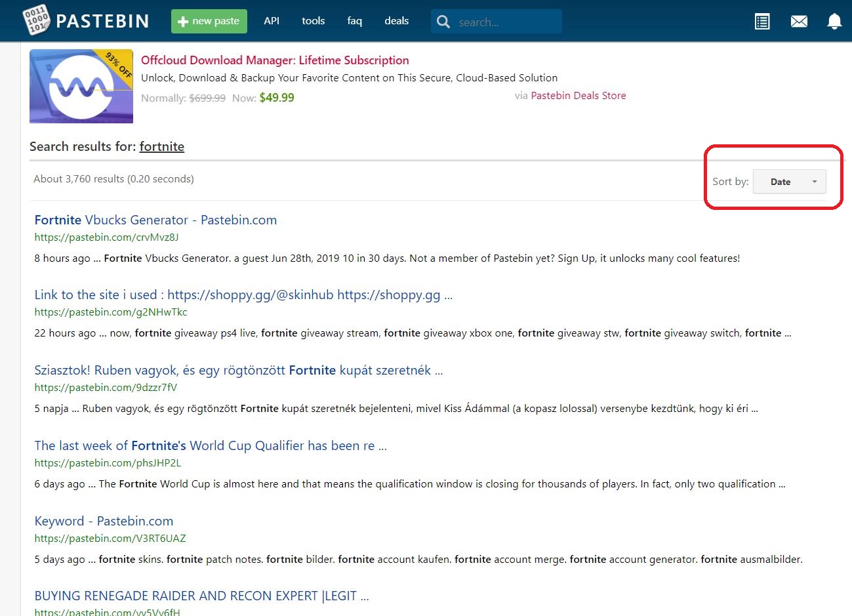Image resolution: width=852 pixels, height=616 pixels.
Task: Open the deals menu item
Action: [396, 21]
